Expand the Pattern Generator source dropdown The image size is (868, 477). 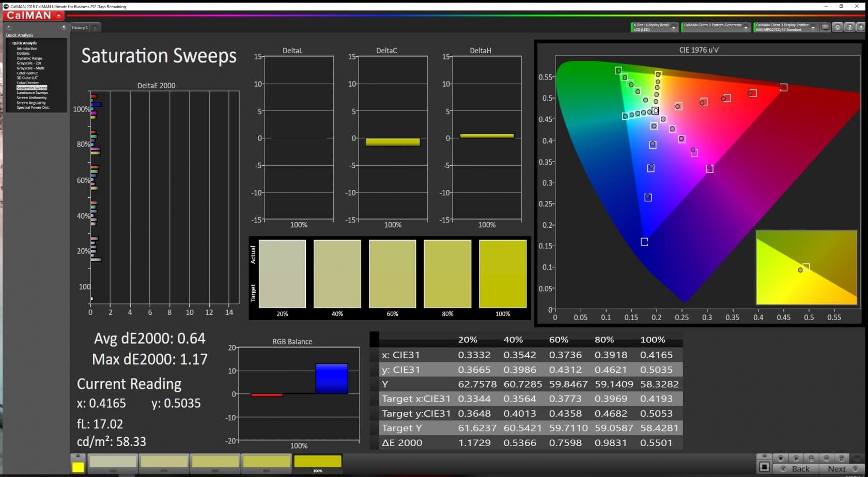tap(746, 28)
